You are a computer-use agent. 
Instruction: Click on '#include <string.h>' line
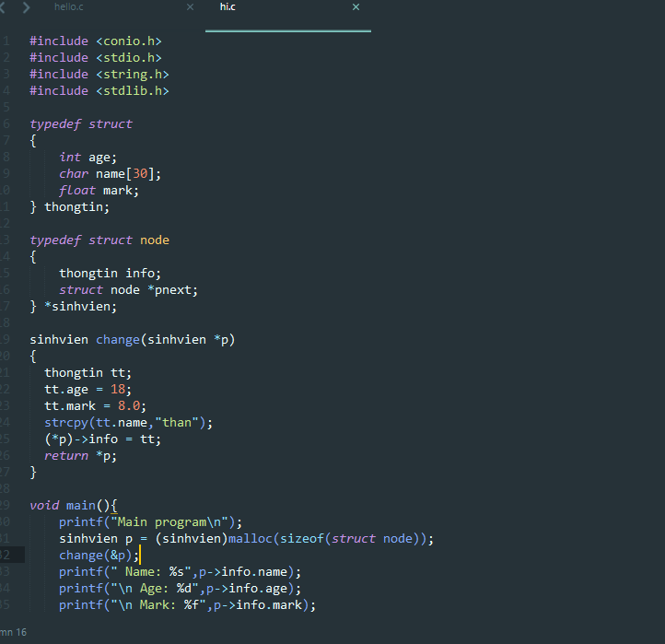[x=99, y=75]
